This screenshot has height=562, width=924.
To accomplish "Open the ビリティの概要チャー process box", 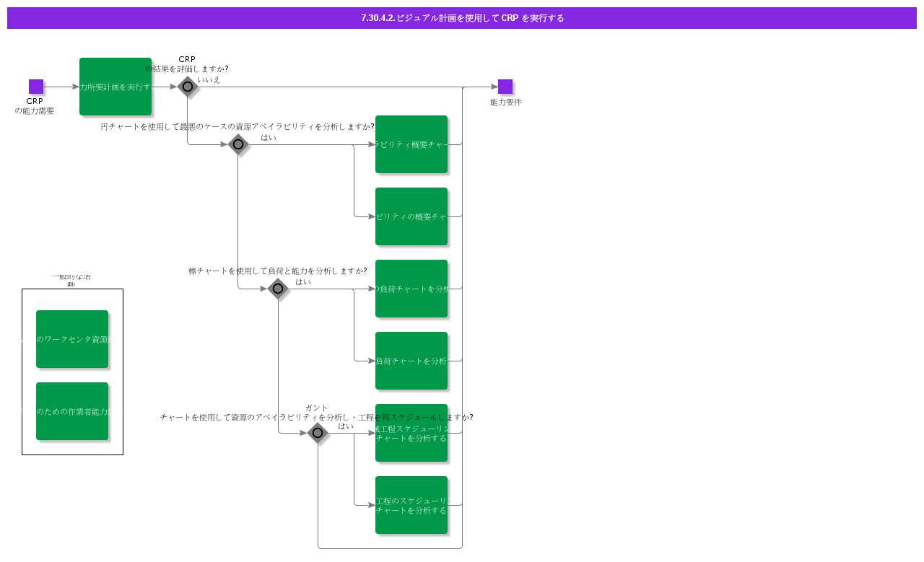I will 411,216.
